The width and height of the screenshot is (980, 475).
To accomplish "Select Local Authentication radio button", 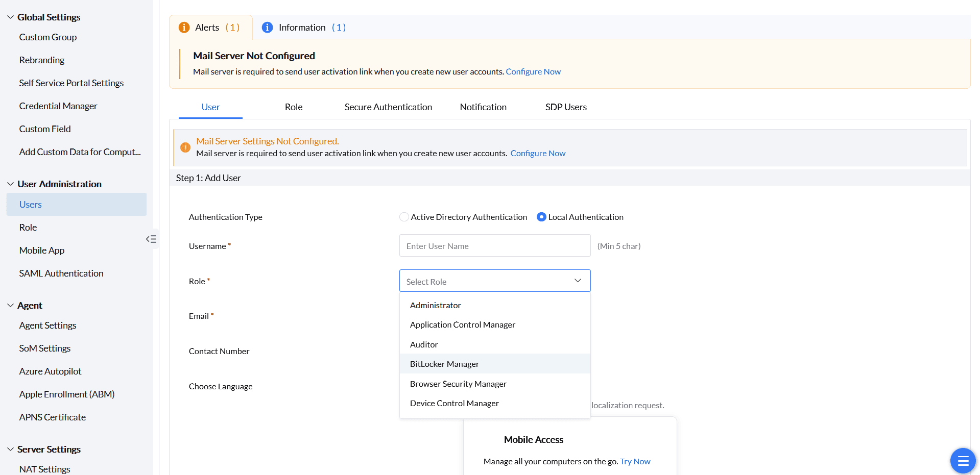I will (541, 217).
